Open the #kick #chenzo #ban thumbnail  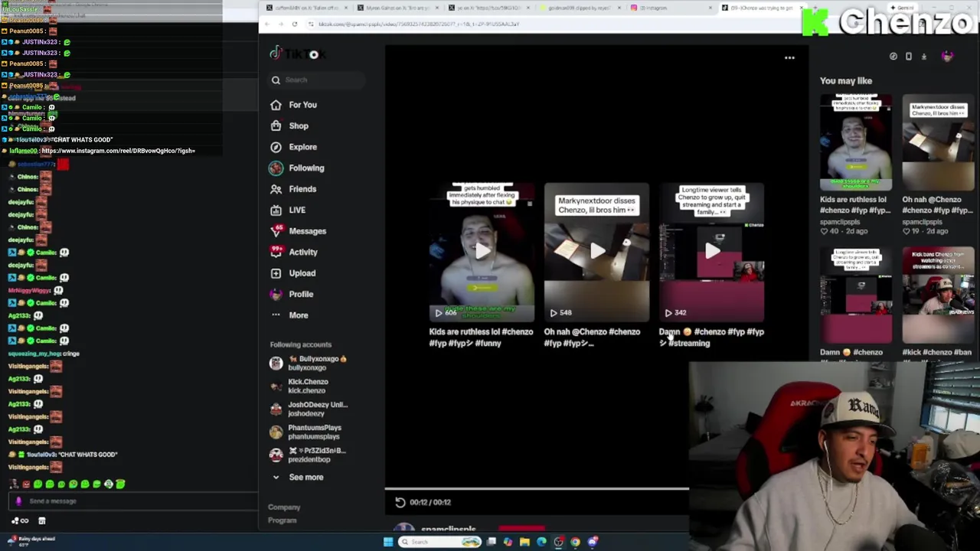[x=938, y=295]
